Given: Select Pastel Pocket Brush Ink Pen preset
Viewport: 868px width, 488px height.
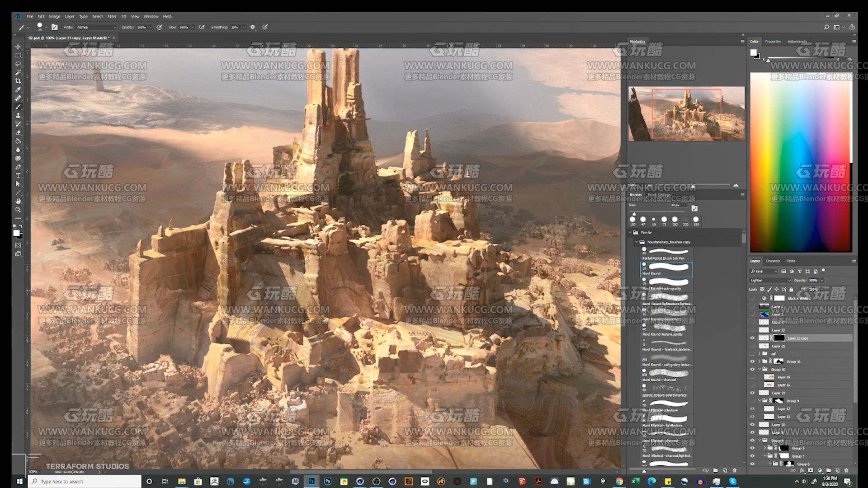Looking at the screenshot, I should pyautogui.click(x=667, y=254).
